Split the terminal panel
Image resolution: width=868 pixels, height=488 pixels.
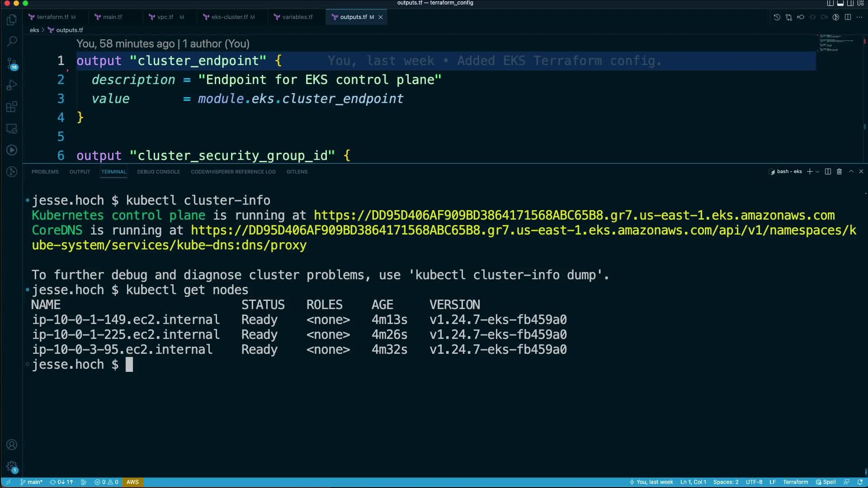828,172
